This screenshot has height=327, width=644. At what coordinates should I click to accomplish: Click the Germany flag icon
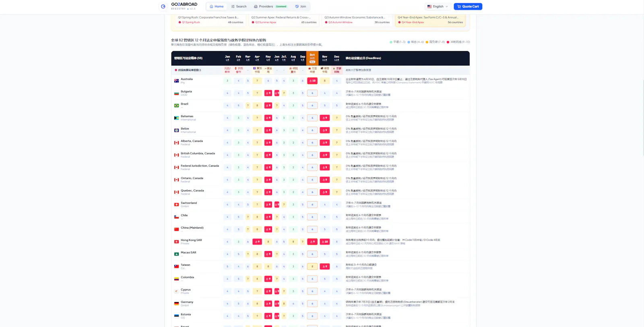pyautogui.click(x=176, y=304)
